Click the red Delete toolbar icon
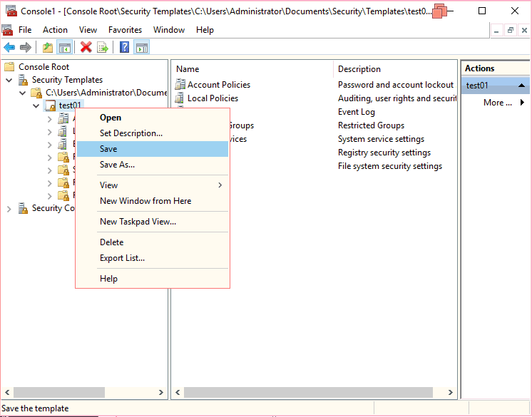Screen dimensions: 532x417 click(x=86, y=47)
